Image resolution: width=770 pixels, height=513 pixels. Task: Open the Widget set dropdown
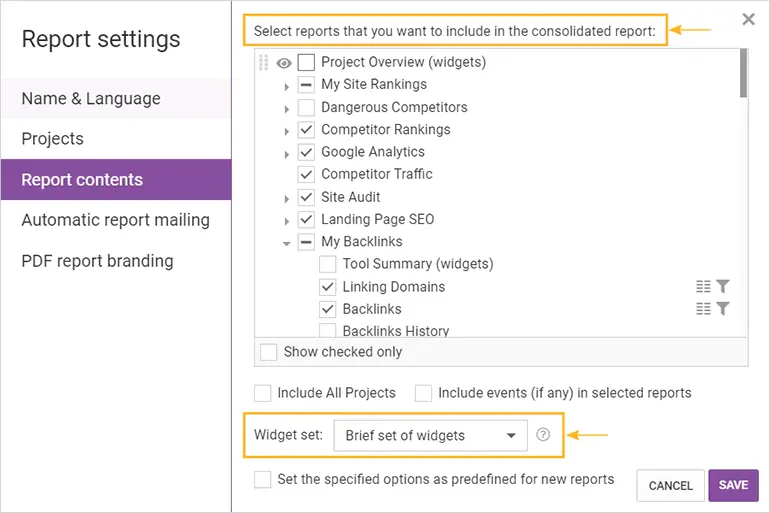(x=430, y=436)
